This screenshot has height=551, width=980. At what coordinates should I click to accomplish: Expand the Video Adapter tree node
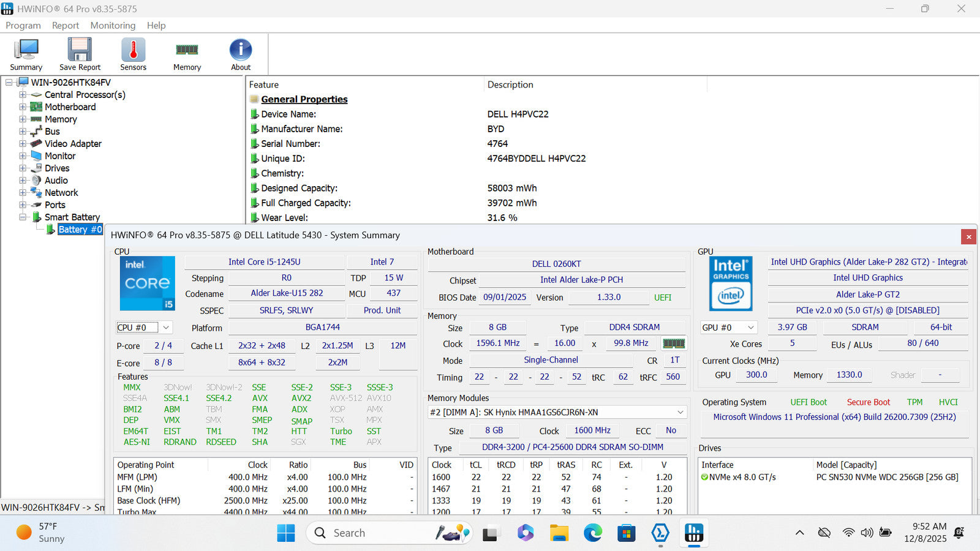pyautogui.click(x=23, y=144)
